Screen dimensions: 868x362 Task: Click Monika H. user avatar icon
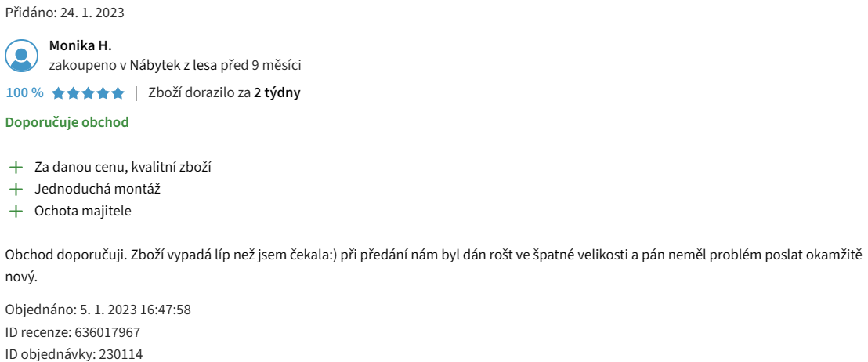tap(22, 56)
